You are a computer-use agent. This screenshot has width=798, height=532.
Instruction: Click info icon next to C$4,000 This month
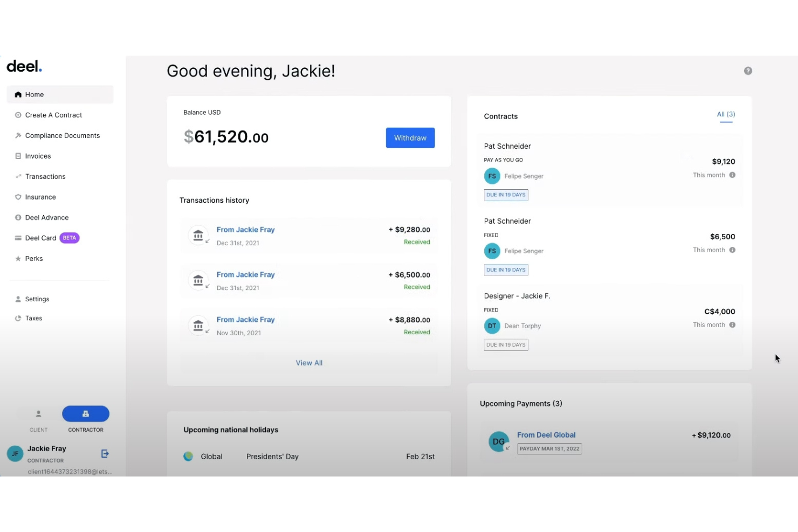coord(732,325)
